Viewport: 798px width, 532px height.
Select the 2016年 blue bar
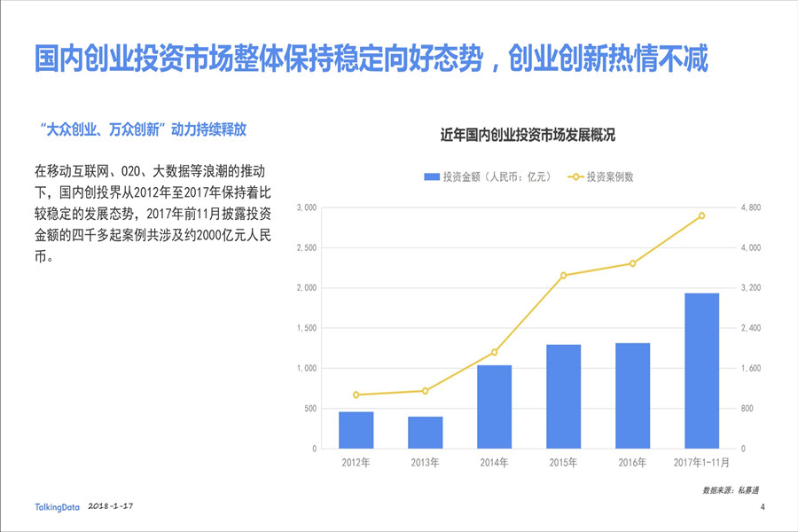click(x=632, y=395)
